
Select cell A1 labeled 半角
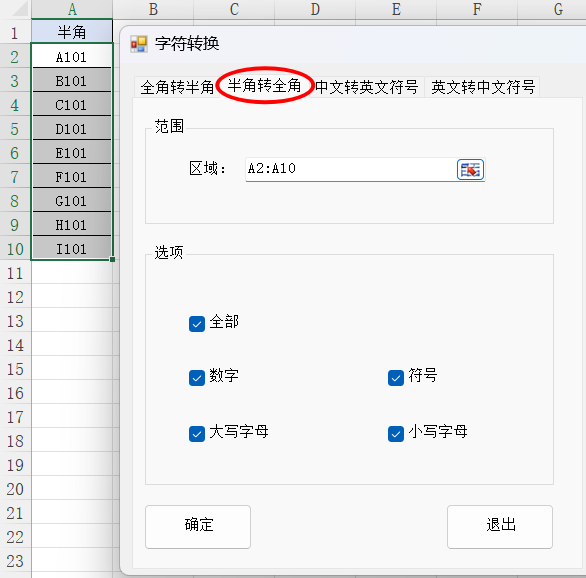[x=72, y=31]
